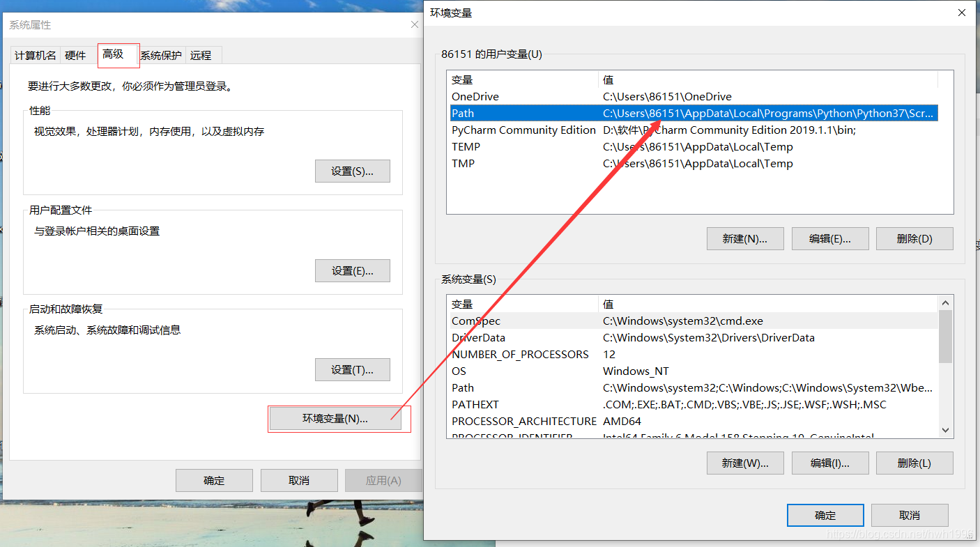980x547 pixels.
Task: Select the OS system variable row
Action: point(694,371)
